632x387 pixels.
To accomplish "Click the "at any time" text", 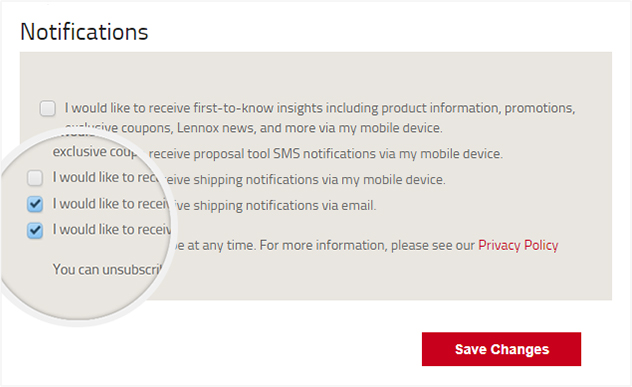I will [220, 245].
